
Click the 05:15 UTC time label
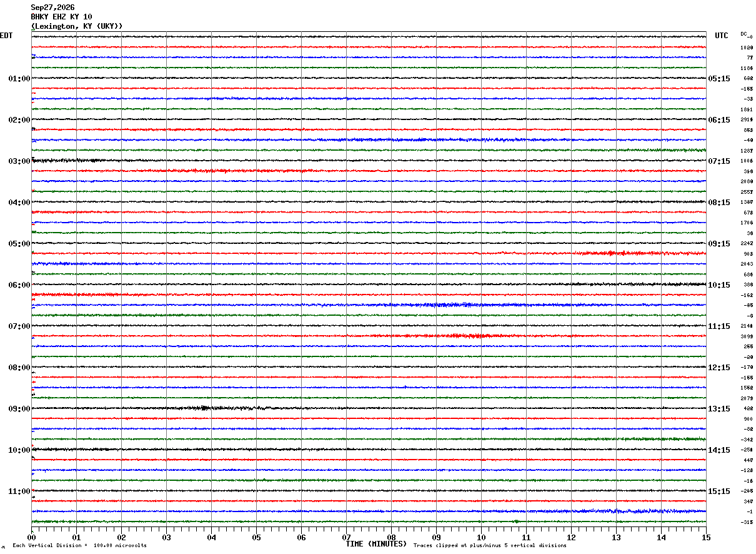[x=719, y=79]
